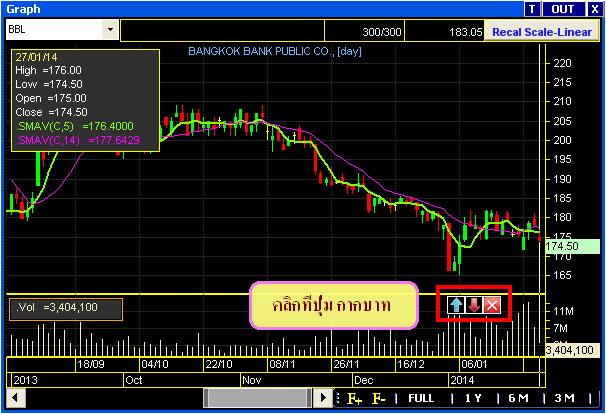Click the OUT button in title bar
This screenshot has height=414, width=606.
563,9
